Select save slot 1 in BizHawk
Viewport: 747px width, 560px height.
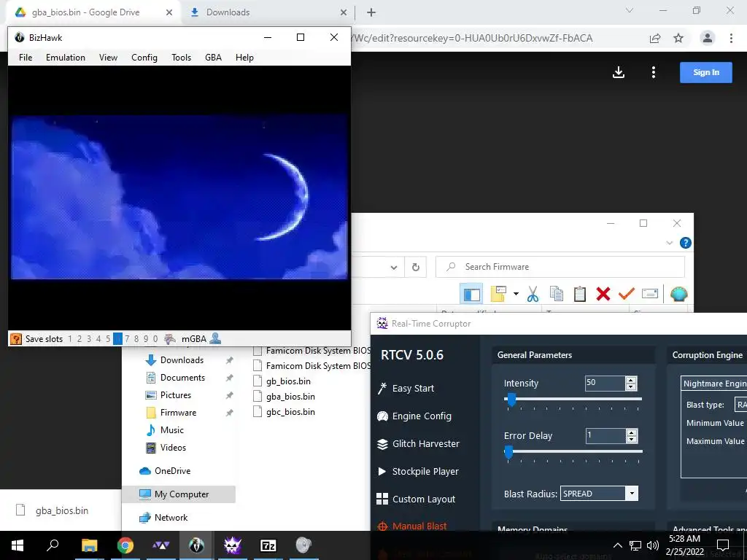(x=70, y=339)
